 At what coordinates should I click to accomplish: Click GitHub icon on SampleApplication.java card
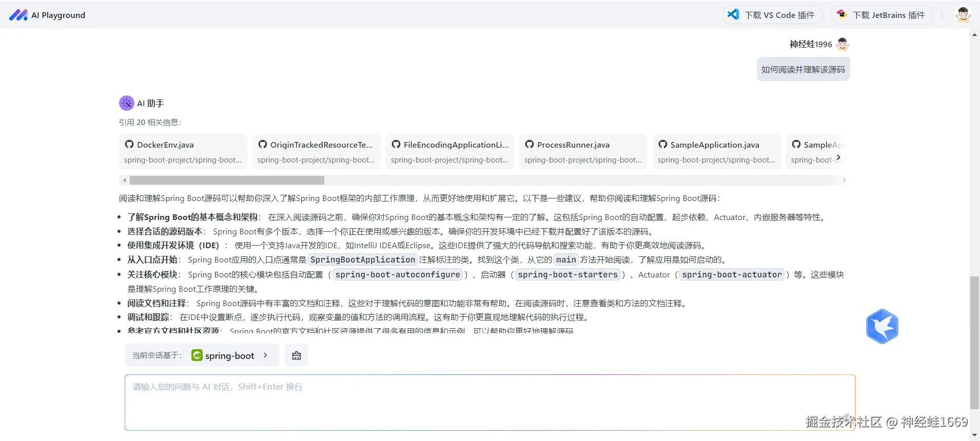coord(663,145)
